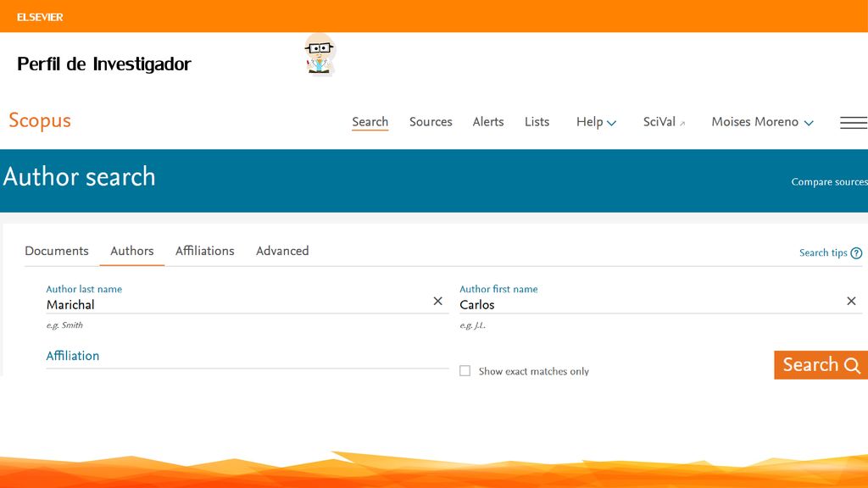Viewport: 868px width, 488px height.
Task: Expand the Help dropdown menu
Action: pyautogui.click(x=596, y=122)
